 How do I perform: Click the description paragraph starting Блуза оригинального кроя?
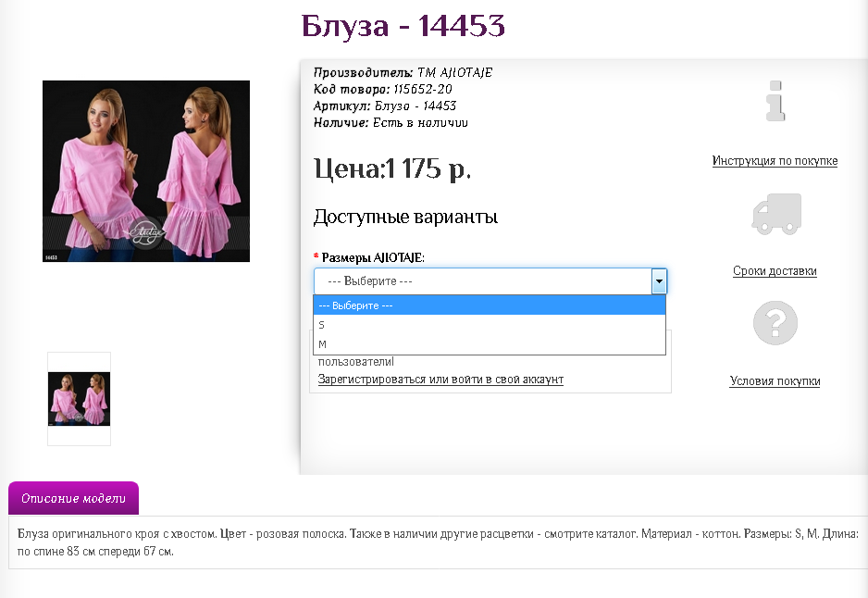point(438,542)
